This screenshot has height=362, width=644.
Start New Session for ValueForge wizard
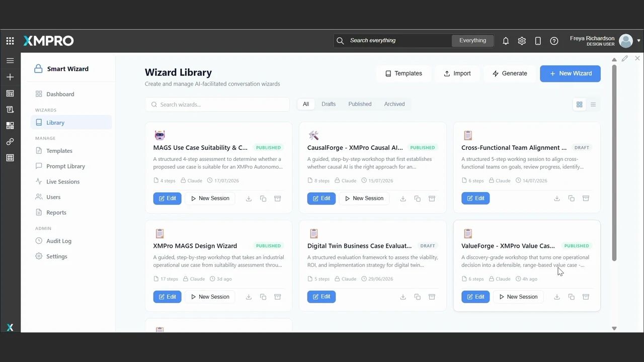pos(518,297)
